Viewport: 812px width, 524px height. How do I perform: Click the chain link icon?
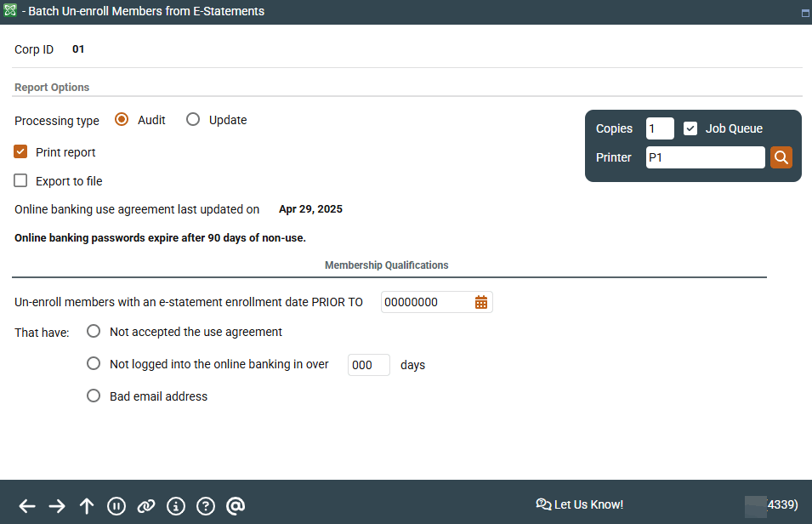(146, 506)
